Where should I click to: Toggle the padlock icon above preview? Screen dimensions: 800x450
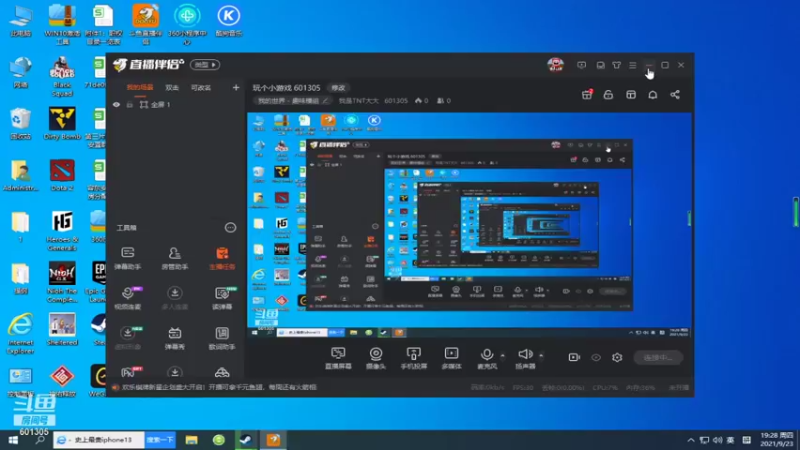[x=608, y=95]
